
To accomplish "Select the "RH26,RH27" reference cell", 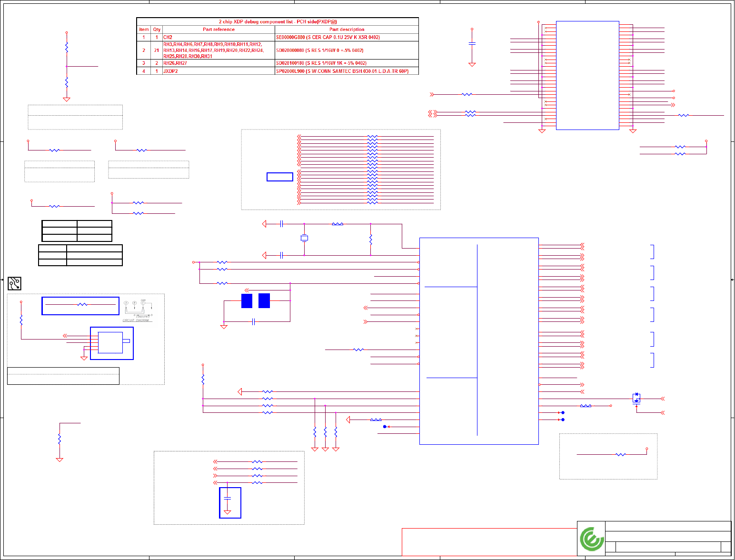I will pos(219,63).
